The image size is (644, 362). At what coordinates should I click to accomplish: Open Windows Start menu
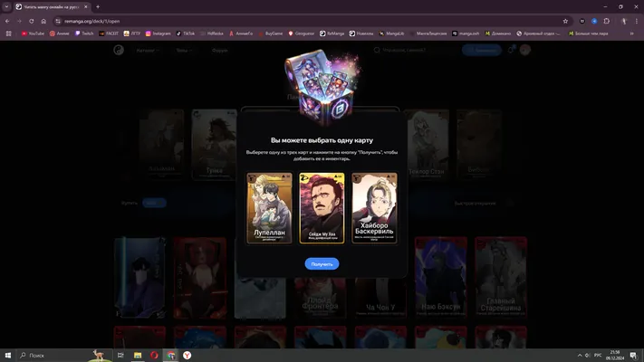click(8, 356)
